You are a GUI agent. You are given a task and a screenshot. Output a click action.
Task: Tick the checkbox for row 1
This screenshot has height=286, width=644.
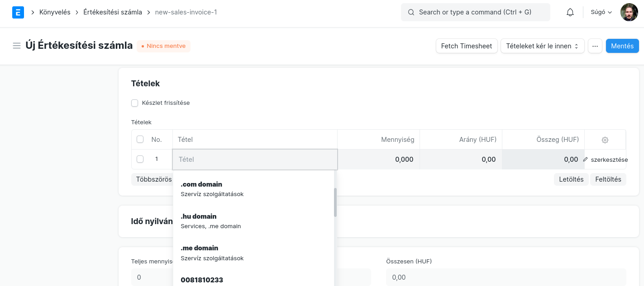140,159
